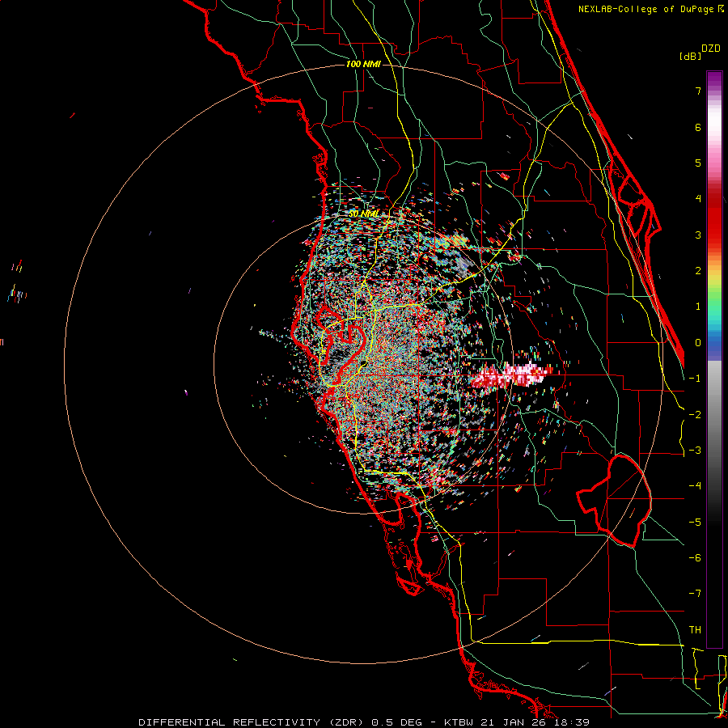The width and height of the screenshot is (728, 728).
Task: Click the 6 value on color scale
Action: (x=698, y=127)
